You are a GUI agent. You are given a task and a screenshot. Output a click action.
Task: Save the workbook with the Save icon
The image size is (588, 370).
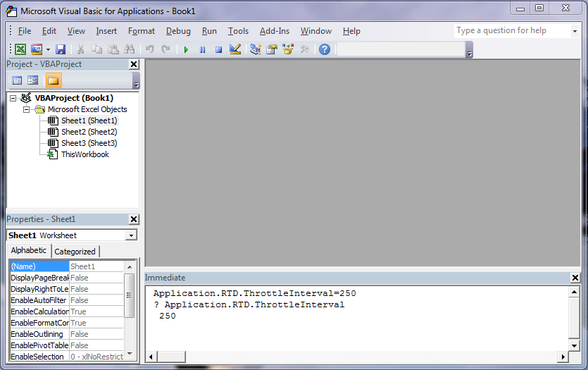point(61,49)
